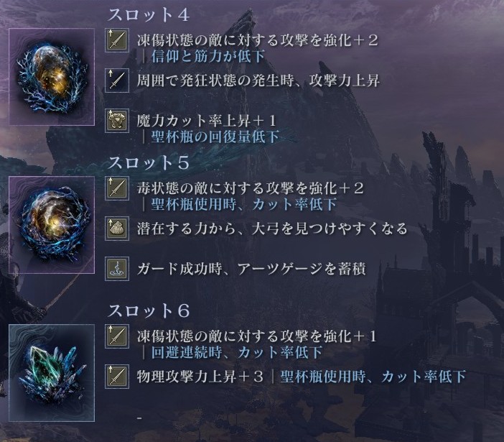Select the 潜在する力から、大弓を見つけやすくなる effect
The image size is (504, 442).
pyautogui.click(x=272, y=229)
